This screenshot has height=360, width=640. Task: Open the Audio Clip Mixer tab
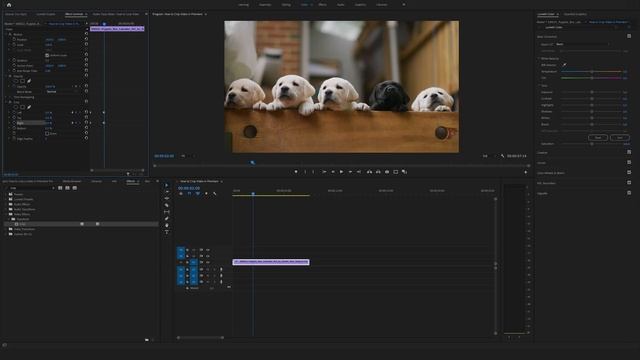[x=116, y=14]
